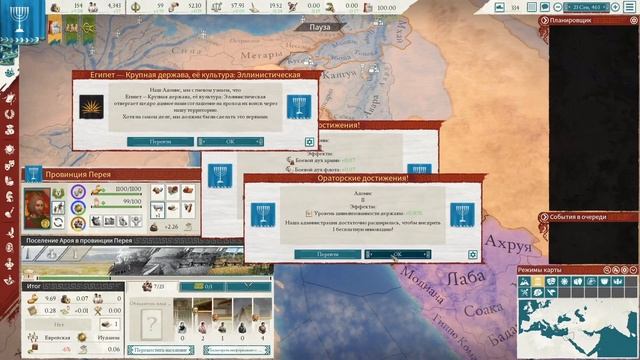Click the 1100/1100 province food bar
Screen dimensions: 640x360
pos(116,190)
